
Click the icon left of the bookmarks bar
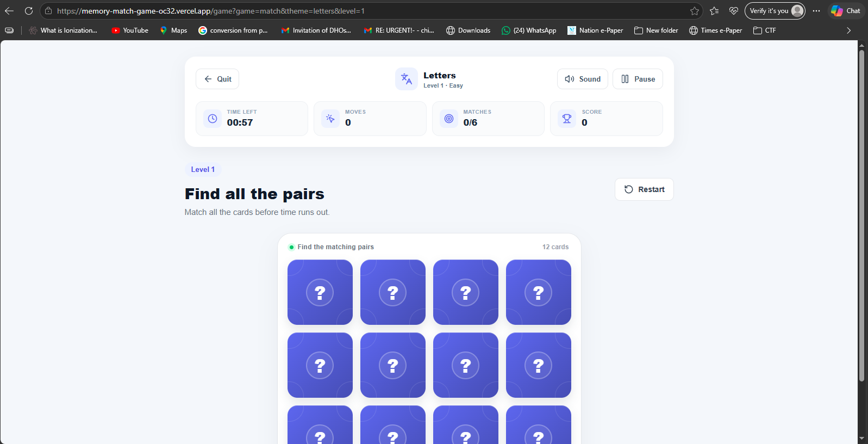[9, 30]
